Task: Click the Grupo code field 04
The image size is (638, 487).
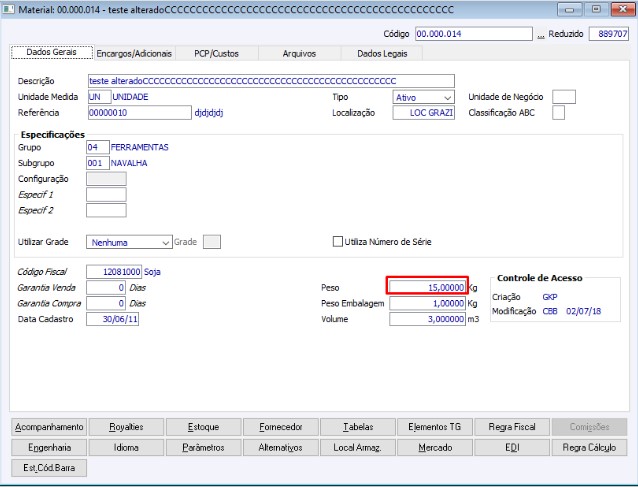Action: [x=98, y=147]
